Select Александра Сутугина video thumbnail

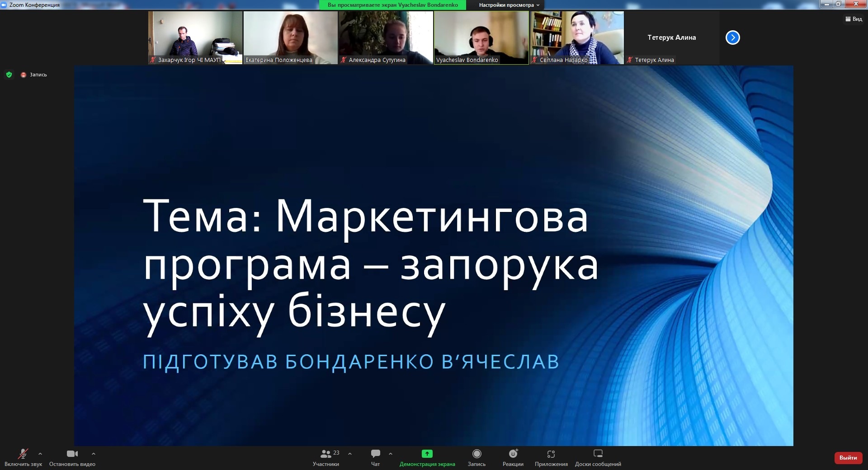(386, 38)
